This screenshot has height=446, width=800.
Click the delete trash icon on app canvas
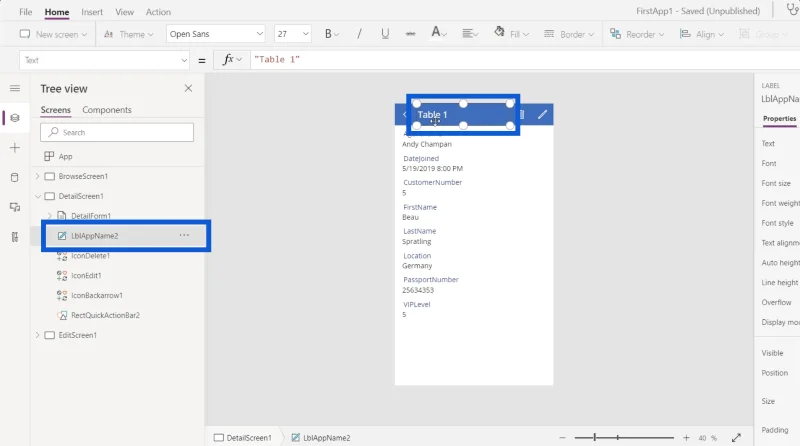(x=521, y=114)
